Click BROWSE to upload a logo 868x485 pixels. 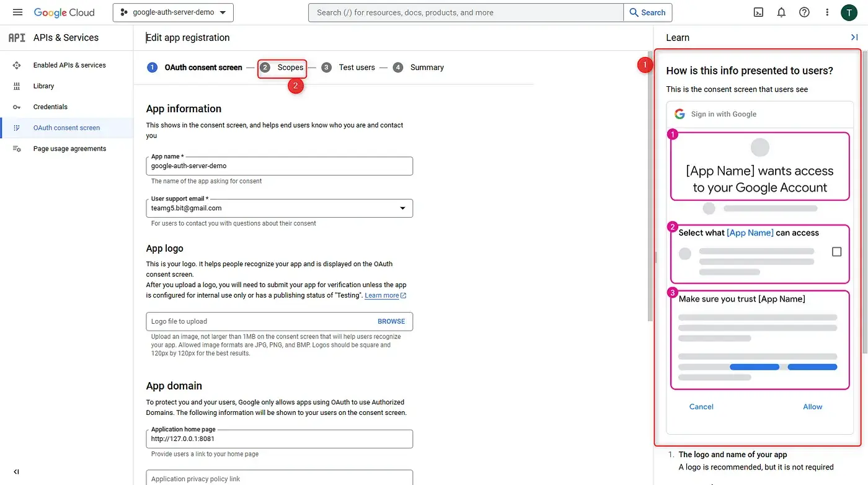(391, 321)
